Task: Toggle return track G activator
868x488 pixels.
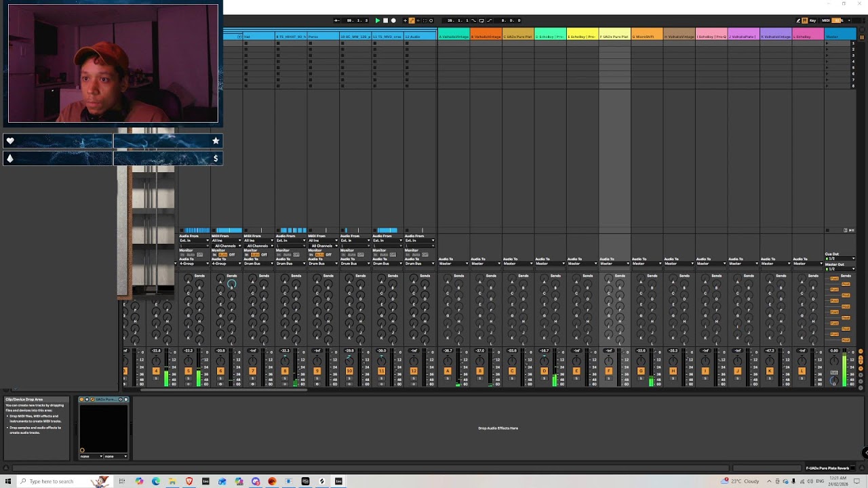Action: (x=641, y=371)
